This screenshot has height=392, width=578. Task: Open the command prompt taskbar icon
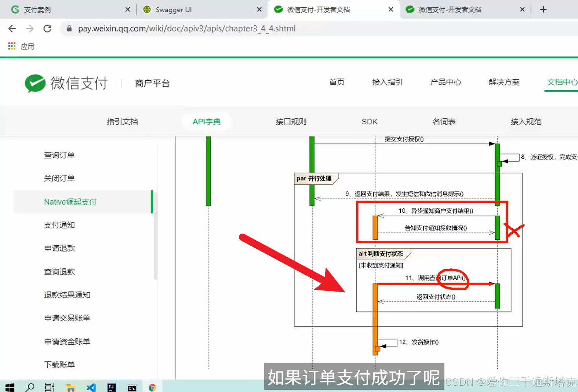(x=132, y=388)
